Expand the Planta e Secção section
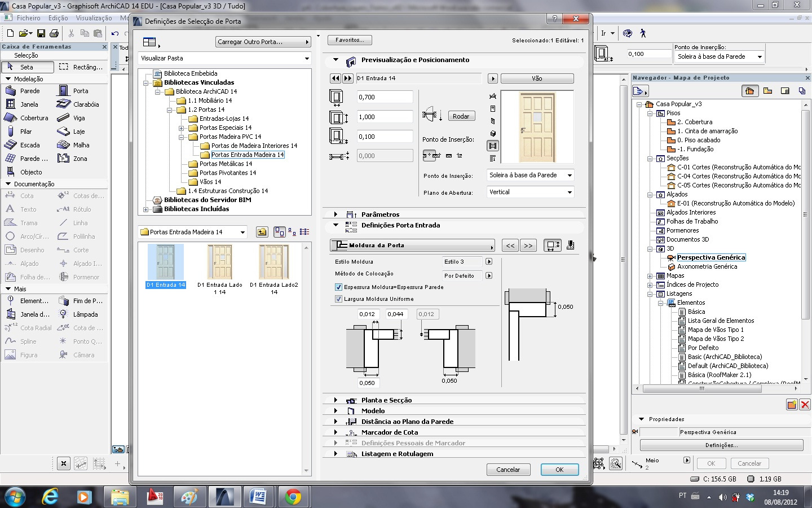Viewport: 812px width, 508px height. pyautogui.click(x=336, y=400)
